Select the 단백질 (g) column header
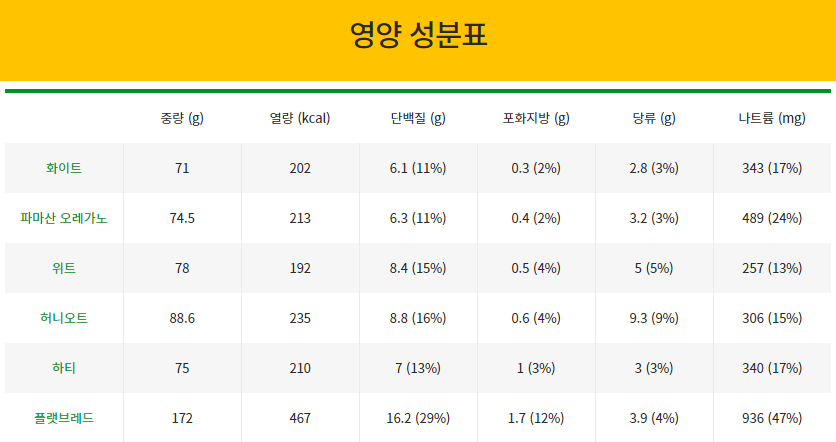This screenshot has width=836, height=442. (x=418, y=118)
